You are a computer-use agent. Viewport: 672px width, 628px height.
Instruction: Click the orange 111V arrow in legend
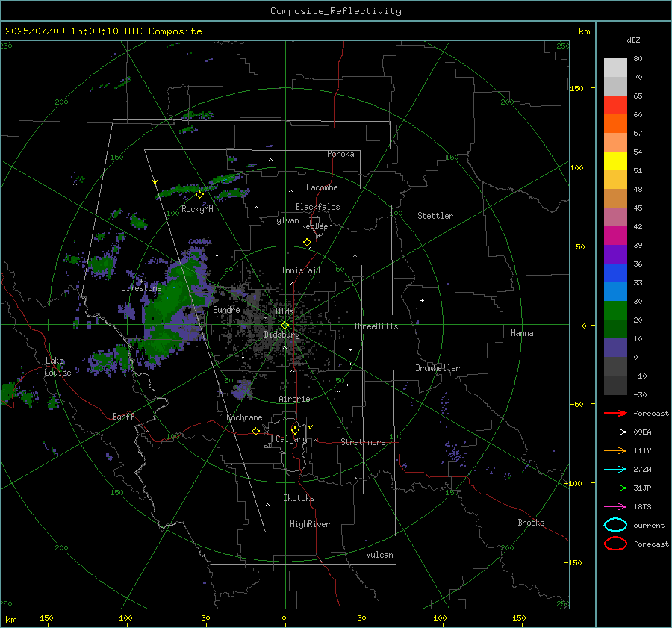[615, 450]
